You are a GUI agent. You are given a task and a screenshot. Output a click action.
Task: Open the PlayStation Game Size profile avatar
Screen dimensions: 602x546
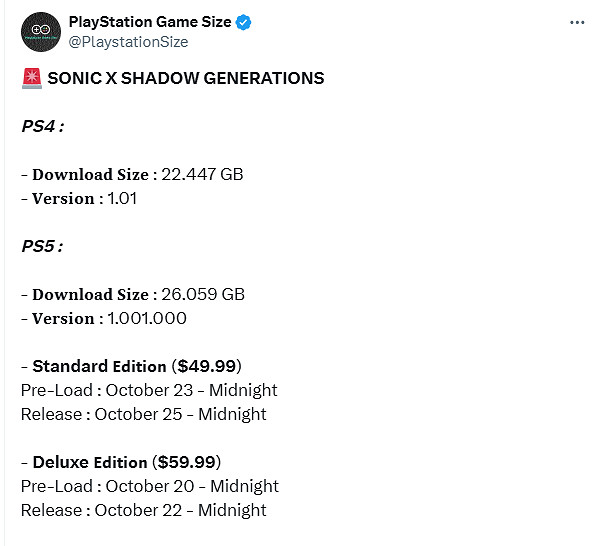tap(40, 32)
